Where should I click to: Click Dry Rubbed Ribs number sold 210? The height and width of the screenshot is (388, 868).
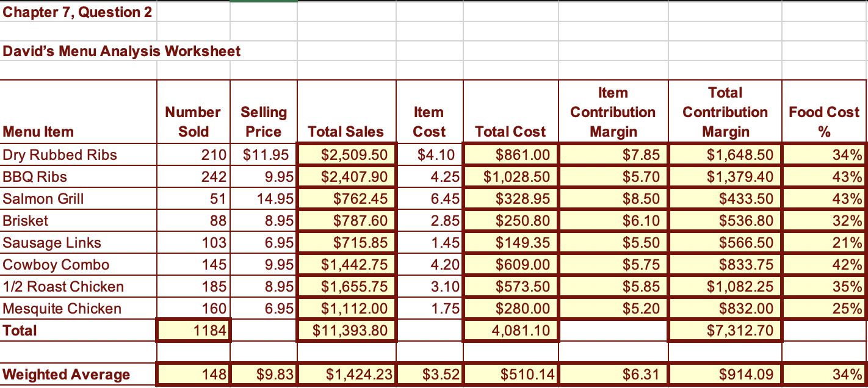193,154
